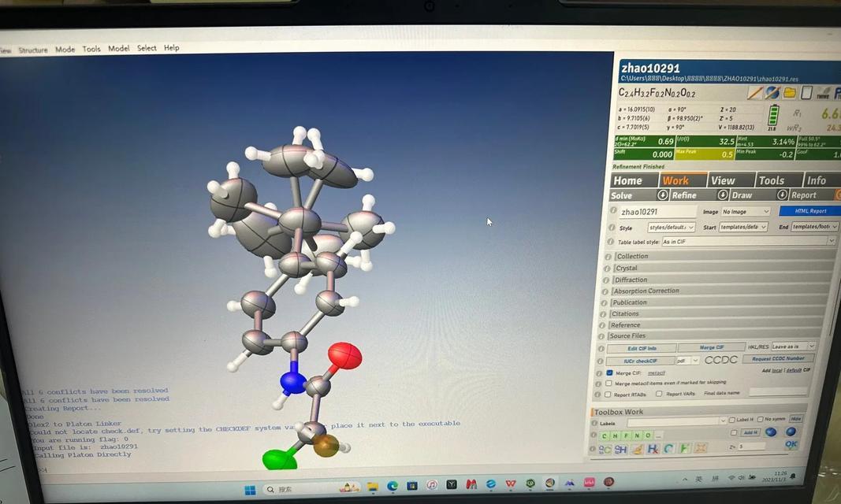Click the second blue sphere icon beside Hide
The image size is (841, 504).
[x=791, y=432]
